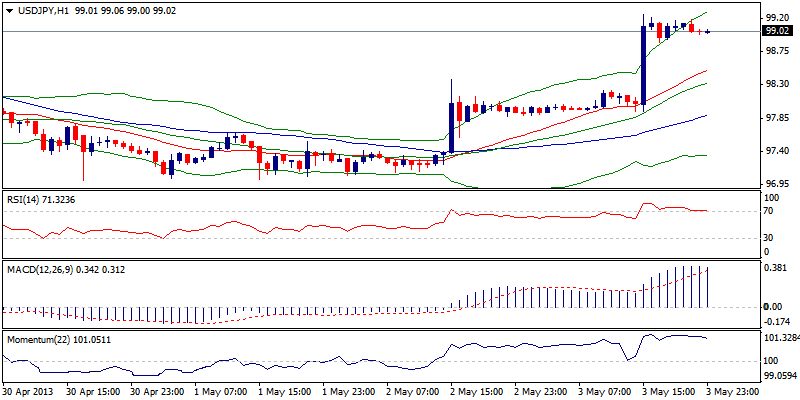Click the 96.95 price axis label

(777, 184)
